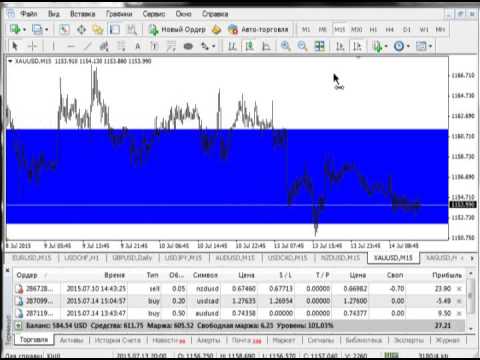Switch chart to candlesticks view
The image size is (480, 360).
pos(249,46)
